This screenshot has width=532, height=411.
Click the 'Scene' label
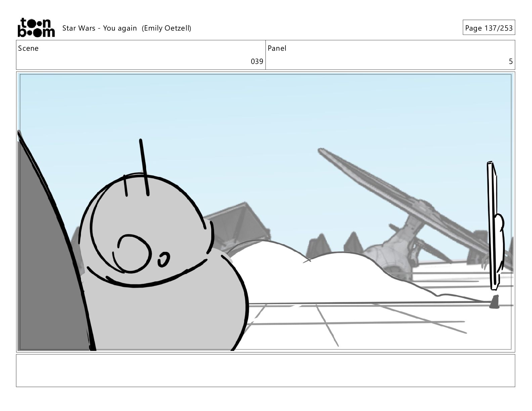(28, 48)
